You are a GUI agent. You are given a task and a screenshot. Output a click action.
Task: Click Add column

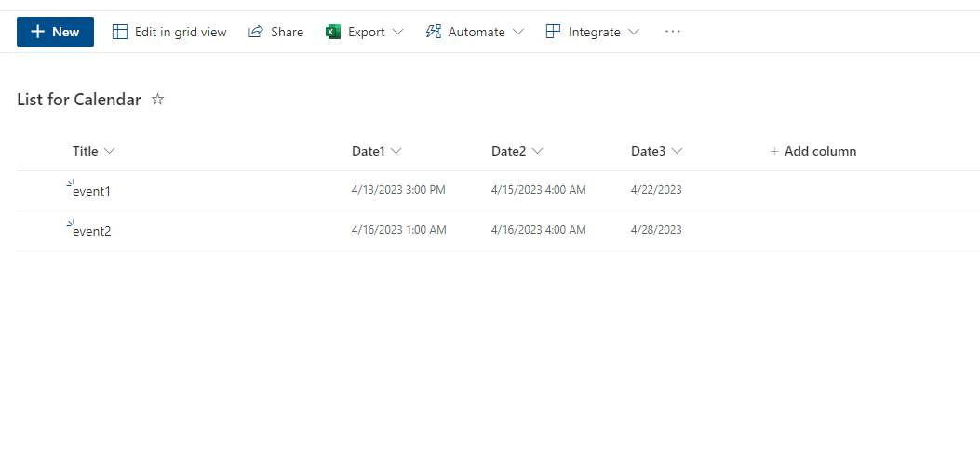point(813,151)
